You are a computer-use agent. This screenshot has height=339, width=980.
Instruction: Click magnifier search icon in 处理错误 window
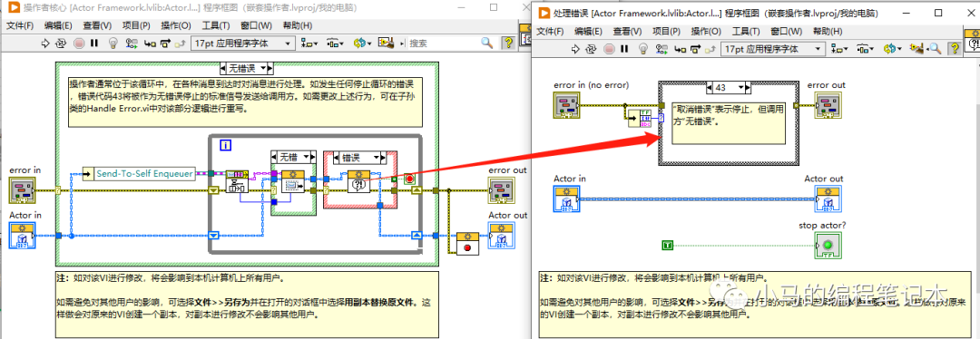[x=935, y=49]
